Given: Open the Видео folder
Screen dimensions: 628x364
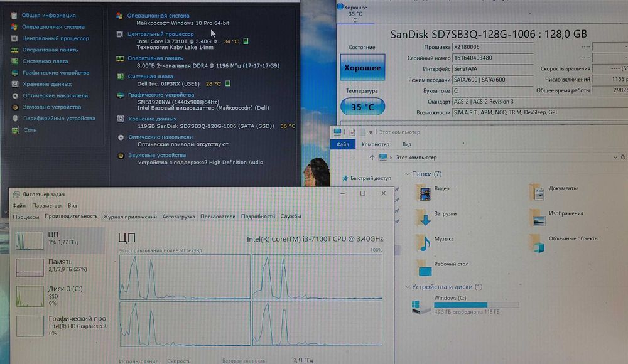Looking at the screenshot, I should (x=433, y=192).
